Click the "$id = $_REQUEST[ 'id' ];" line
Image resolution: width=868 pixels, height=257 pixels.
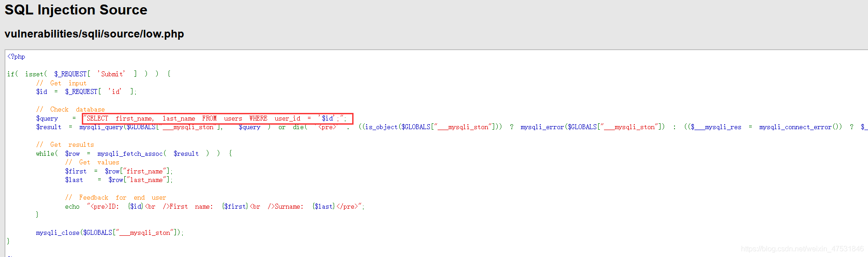pyautogui.click(x=86, y=92)
